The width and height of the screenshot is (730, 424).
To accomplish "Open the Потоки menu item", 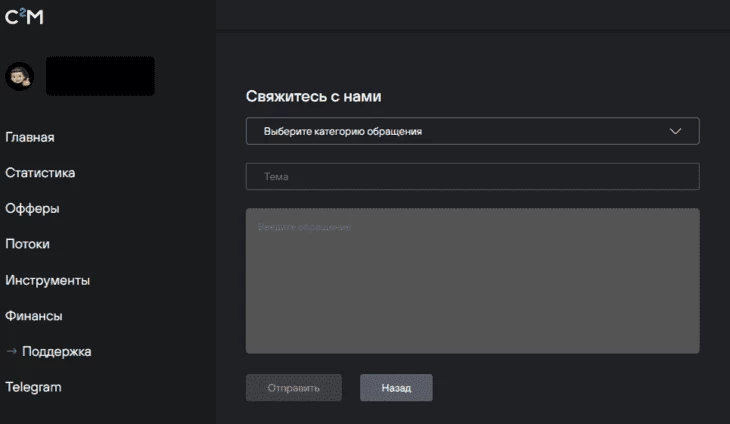I will pos(27,244).
